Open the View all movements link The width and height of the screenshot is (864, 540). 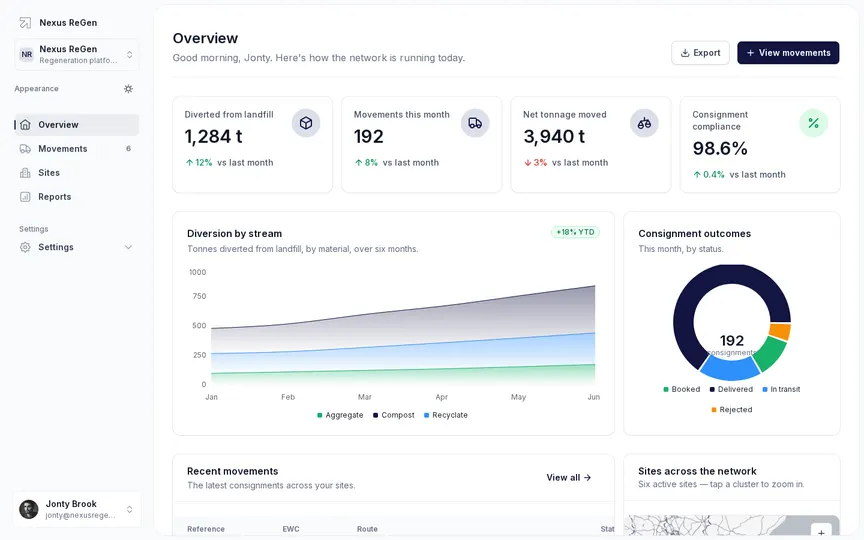point(569,478)
